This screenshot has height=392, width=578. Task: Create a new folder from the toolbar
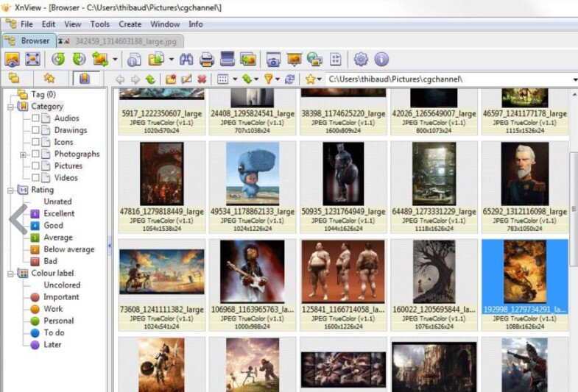(x=171, y=79)
